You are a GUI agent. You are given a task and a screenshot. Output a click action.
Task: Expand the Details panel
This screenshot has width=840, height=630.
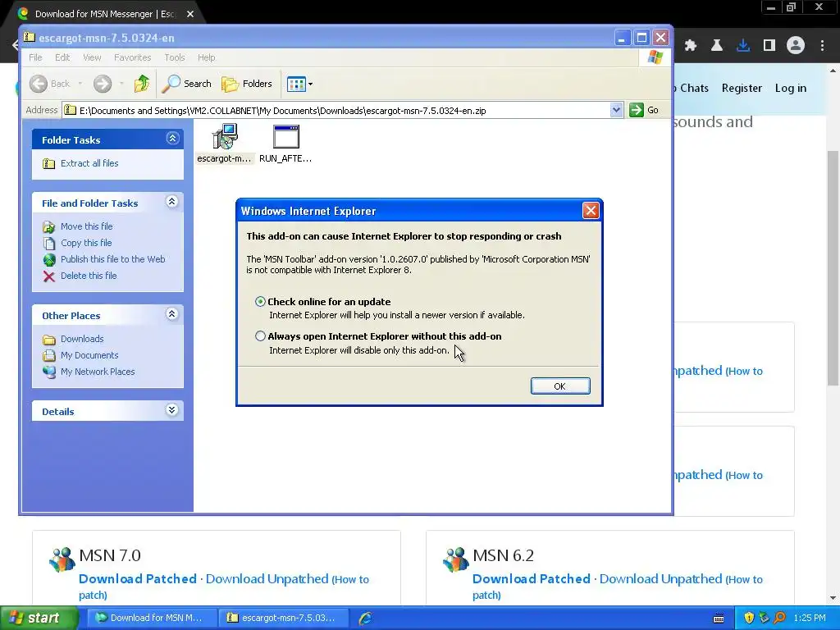click(x=172, y=410)
